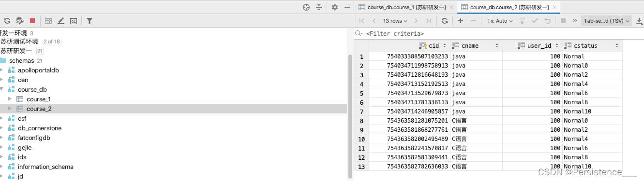This screenshot has height=181, width=644.
Task: Click the gray stop query icon
Action: (563, 21)
